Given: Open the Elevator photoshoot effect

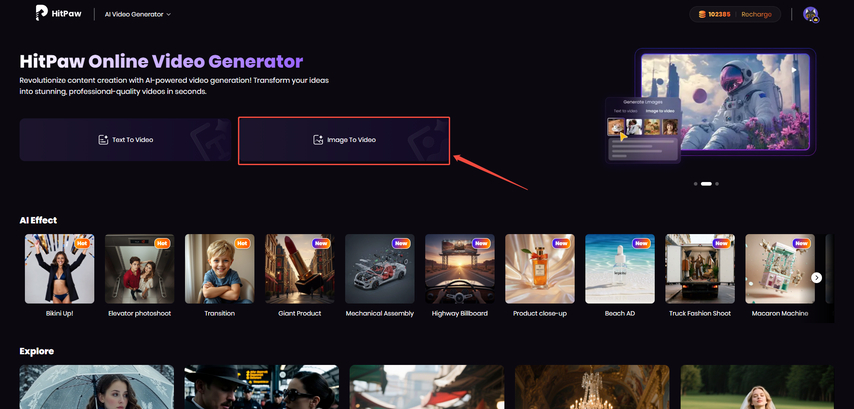Looking at the screenshot, I should tap(139, 269).
